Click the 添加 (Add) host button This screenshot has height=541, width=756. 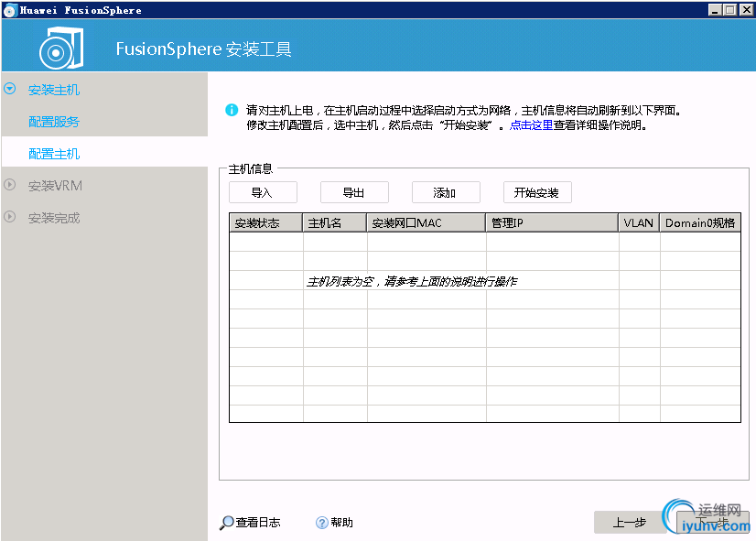446,193
